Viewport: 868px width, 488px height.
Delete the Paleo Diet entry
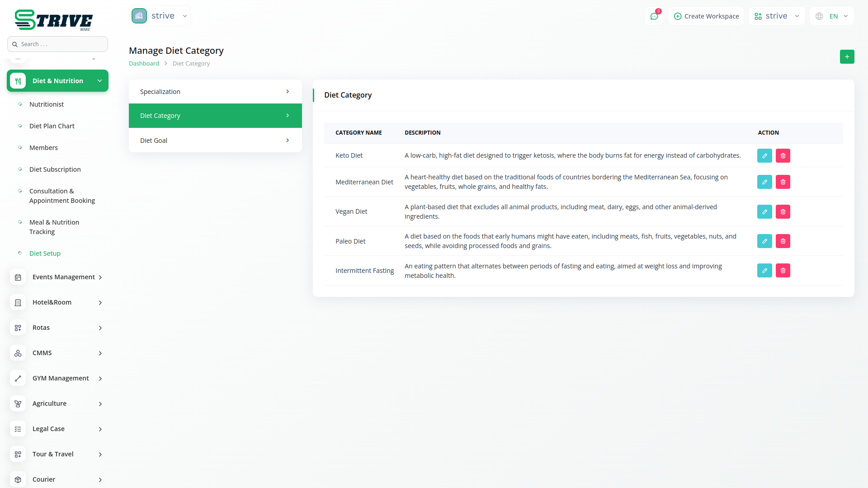pyautogui.click(x=783, y=241)
